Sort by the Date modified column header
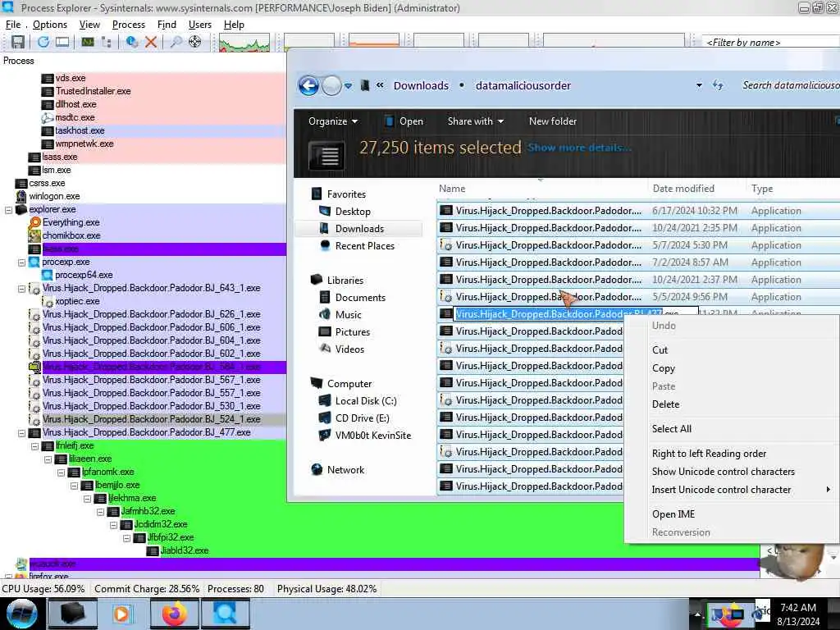The image size is (840, 630). [683, 189]
